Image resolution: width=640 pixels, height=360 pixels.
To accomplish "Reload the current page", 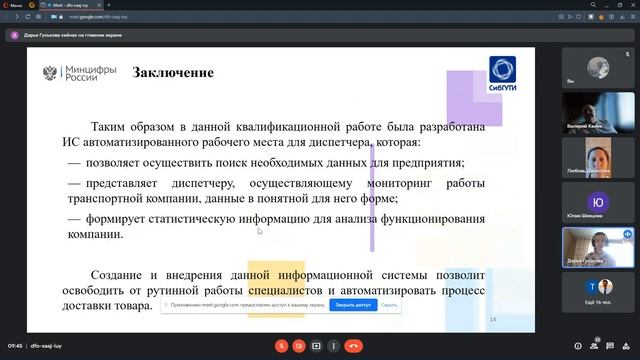I will (28, 17).
